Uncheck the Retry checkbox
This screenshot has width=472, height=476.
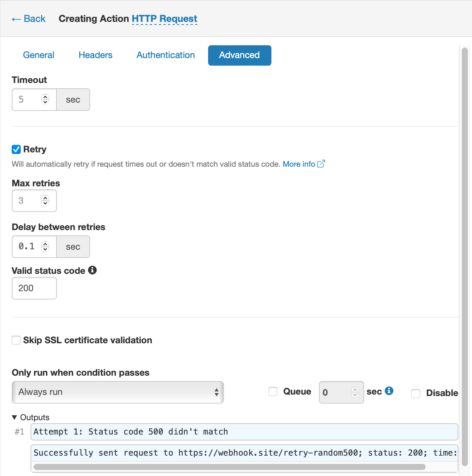tap(16, 149)
